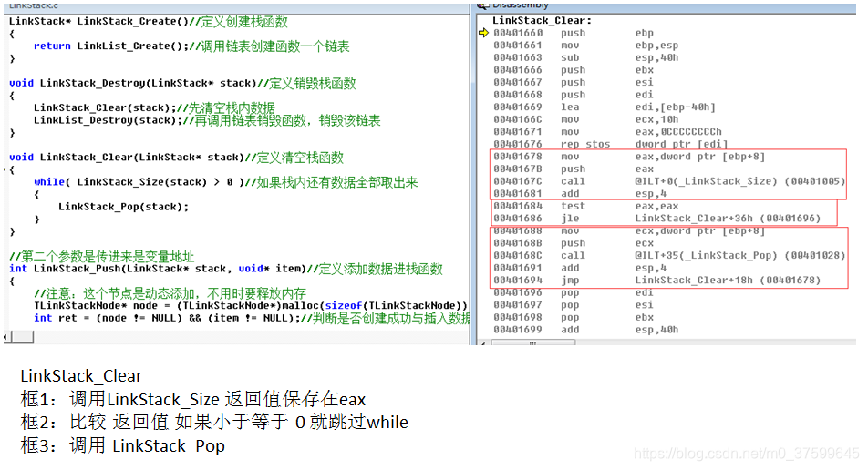
Task: Click the 'LinkStack_Clear:' label in Disassembly
Action: coord(542,20)
